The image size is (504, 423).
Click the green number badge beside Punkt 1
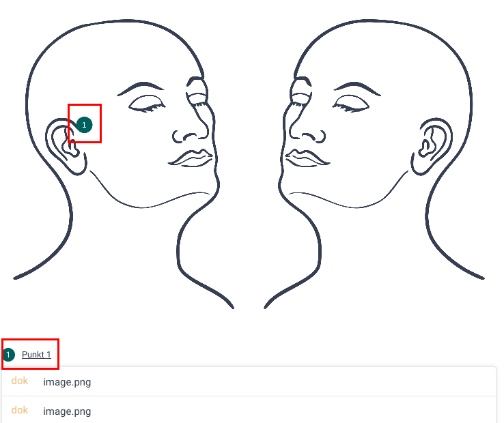(9, 355)
